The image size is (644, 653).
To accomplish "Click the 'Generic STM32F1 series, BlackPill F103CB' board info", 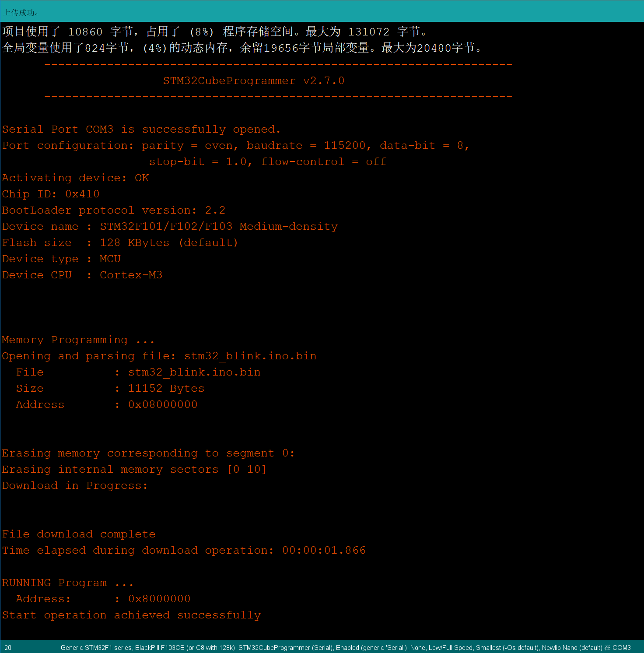I will [x=346, y=648].
